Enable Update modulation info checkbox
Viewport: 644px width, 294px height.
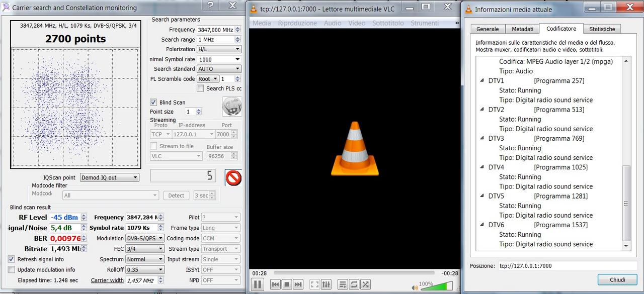coord(12,270)
